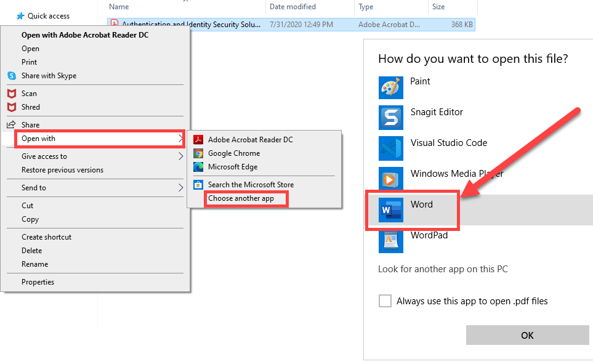Click the Paint app name
The height and width of the screenshot is (364, 593).
420,81
